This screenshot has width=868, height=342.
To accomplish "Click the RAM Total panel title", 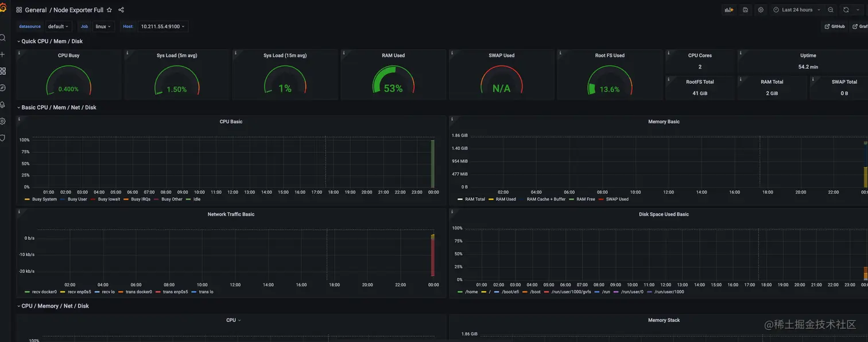I will pos(772,82).
